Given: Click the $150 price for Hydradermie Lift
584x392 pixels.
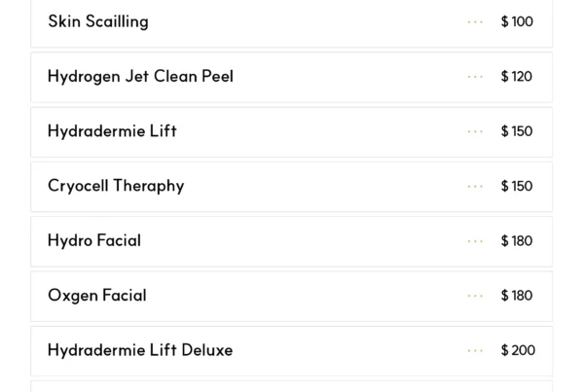Looking at the screenshot, I should click(517, 131).
